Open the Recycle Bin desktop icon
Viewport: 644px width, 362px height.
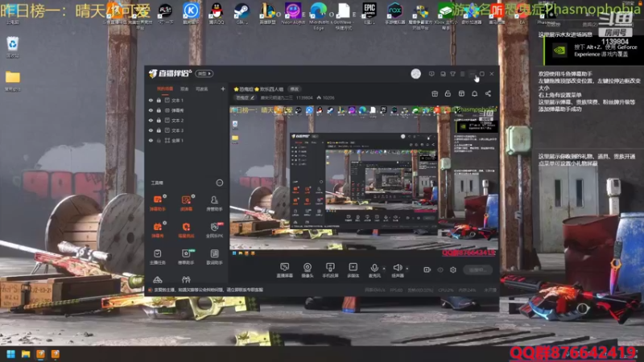pos(13,47)
